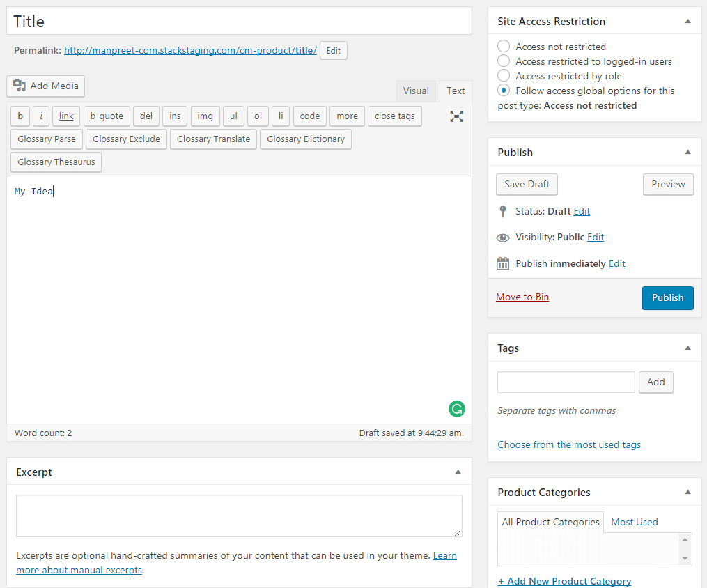Click the Move to Bin link
Image resolution: width=707 pixels, height=588 pixels.
coord(522,297)
